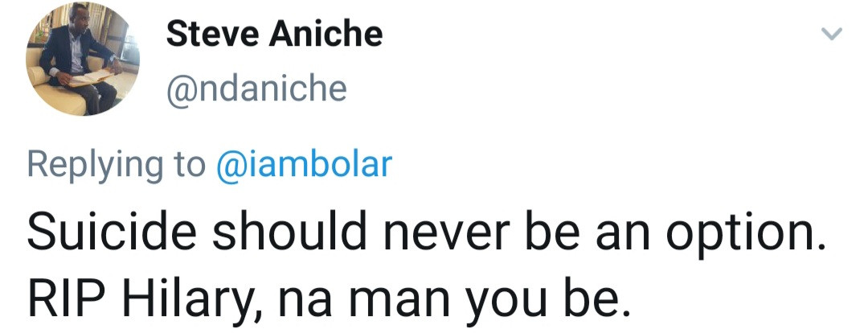Select the 'Replying to' label
Image resolution: width=868 pixels, height=333 pixels.
point(117,166)
